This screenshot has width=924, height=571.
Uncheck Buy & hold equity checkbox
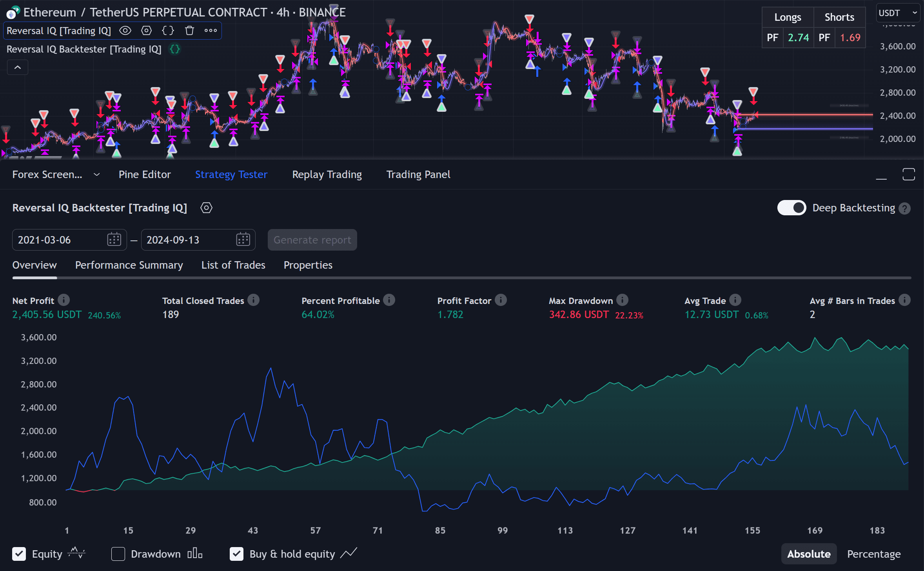[236, 554]
